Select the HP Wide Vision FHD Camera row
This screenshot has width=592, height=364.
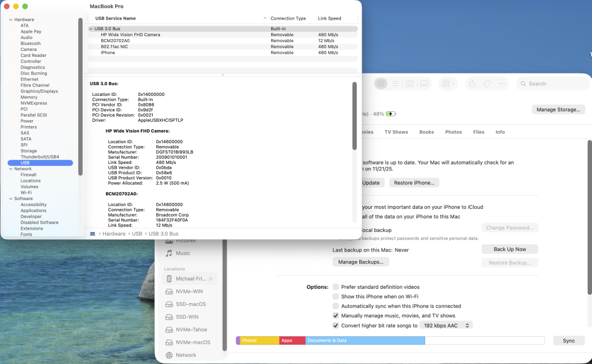pyautogui.click(x=223, y=35)
